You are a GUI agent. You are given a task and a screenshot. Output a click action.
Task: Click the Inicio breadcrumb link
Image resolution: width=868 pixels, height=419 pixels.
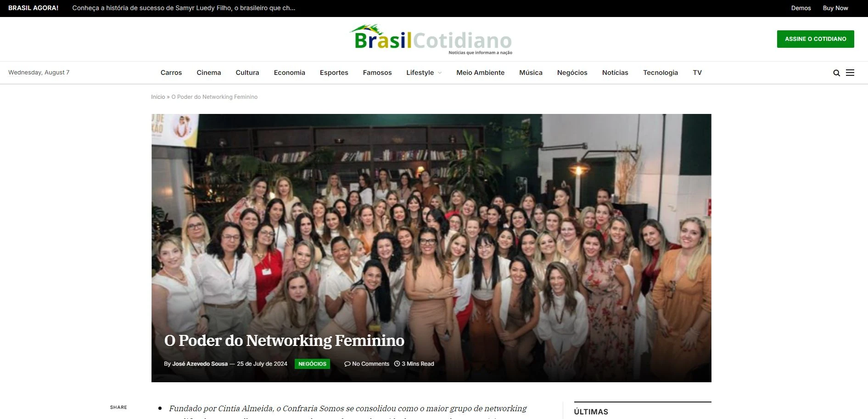pyautogui.click(x=158, y=97)
